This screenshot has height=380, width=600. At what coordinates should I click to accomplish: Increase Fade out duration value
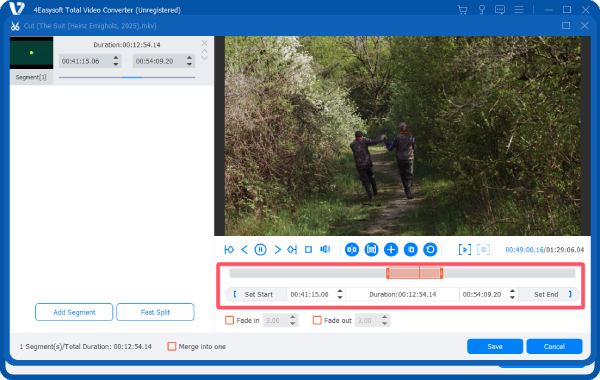385,317
